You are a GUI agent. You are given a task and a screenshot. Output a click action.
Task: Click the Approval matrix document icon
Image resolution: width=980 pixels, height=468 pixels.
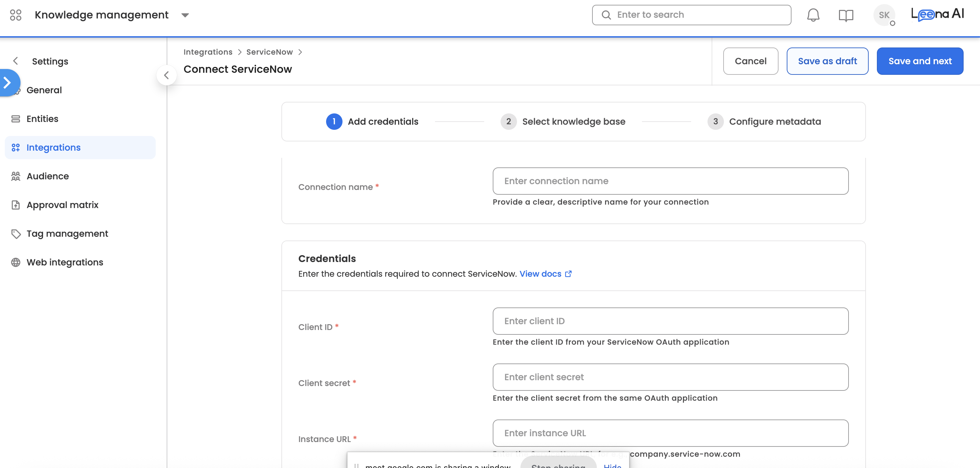[16, 205]
